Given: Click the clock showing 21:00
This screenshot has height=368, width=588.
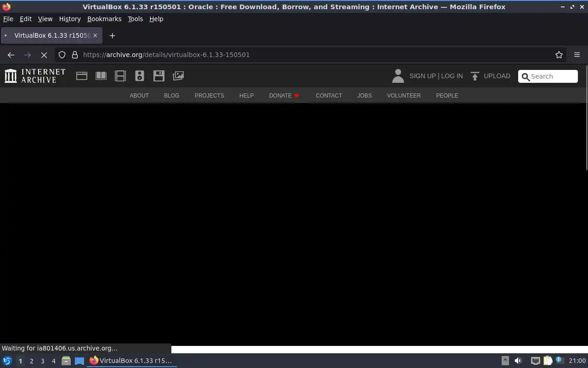Looking at the screenshot, I should (577, 361).
